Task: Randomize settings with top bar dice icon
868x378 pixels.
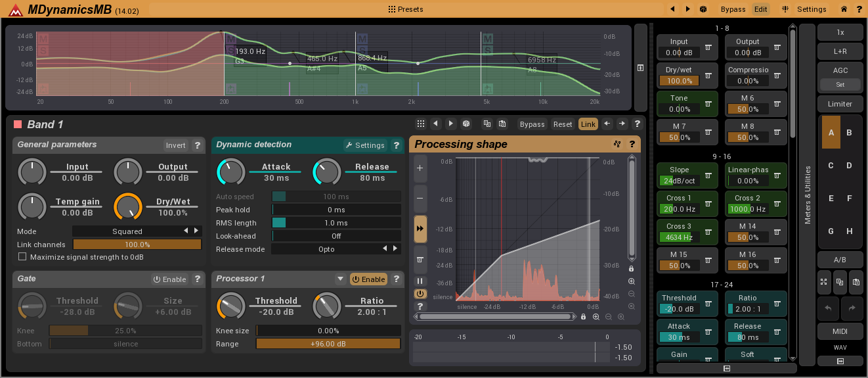Action: [x=703, y=9]
